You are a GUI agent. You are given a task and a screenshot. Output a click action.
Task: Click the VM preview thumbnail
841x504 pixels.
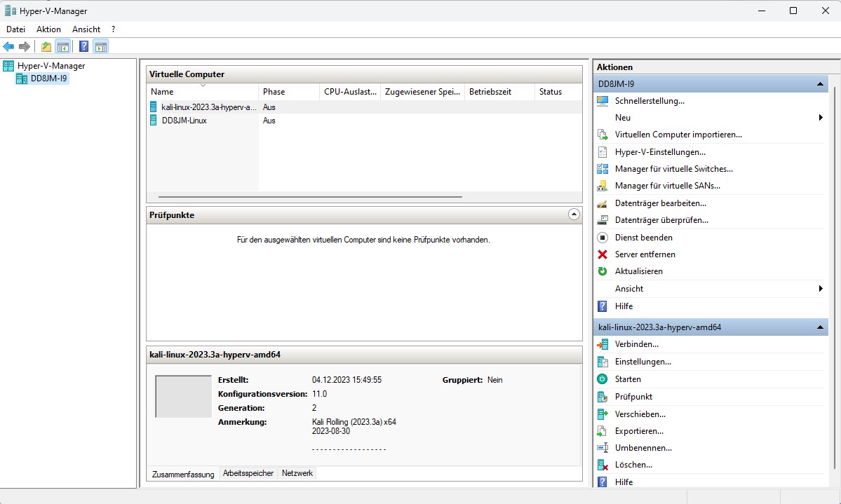pyautogui.click(x=184, y=396)
